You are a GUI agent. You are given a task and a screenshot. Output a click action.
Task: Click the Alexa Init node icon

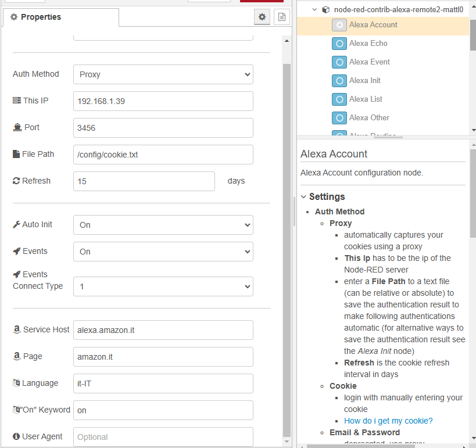(x=339, y=81)
